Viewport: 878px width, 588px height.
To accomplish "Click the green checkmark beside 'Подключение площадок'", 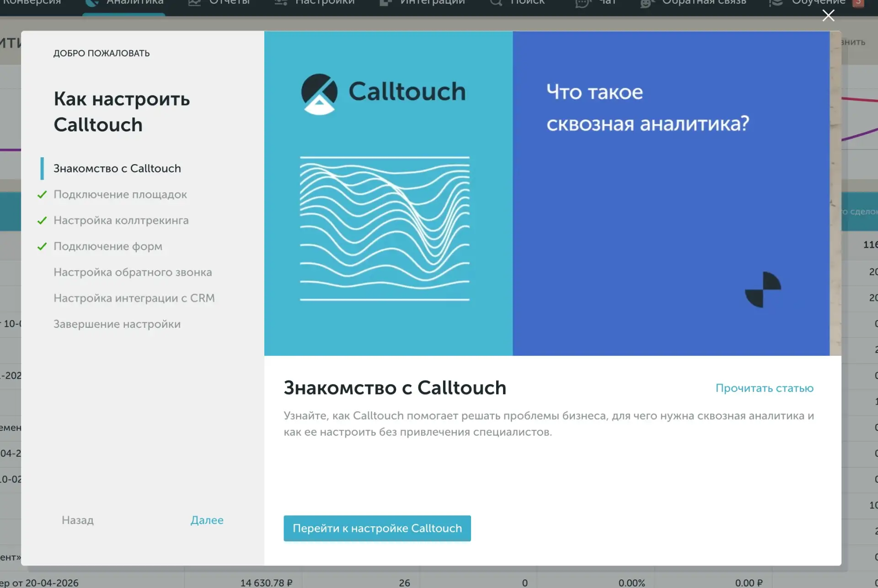I will pyautogui.click(x=42, y=195).
